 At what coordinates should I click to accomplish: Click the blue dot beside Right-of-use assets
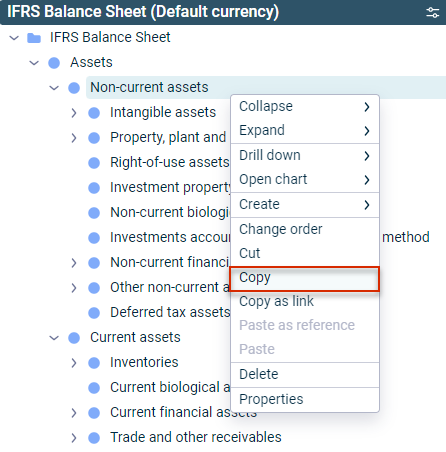(94, 163)
